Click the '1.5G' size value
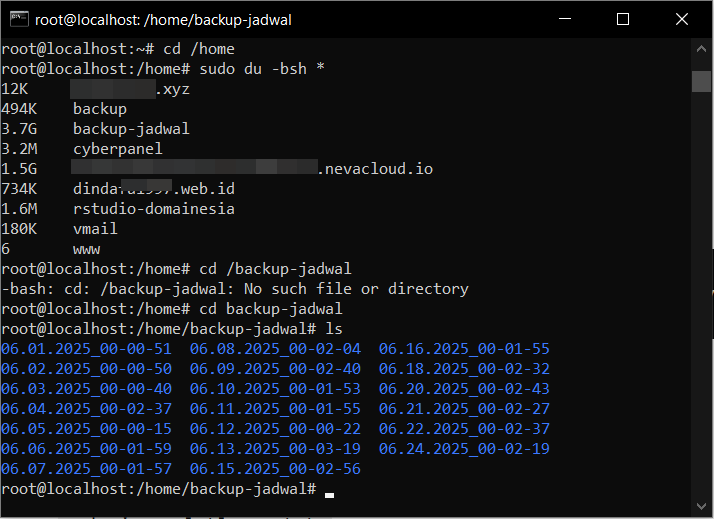Screen dimensions: 714x519 (x=19, y=169)
